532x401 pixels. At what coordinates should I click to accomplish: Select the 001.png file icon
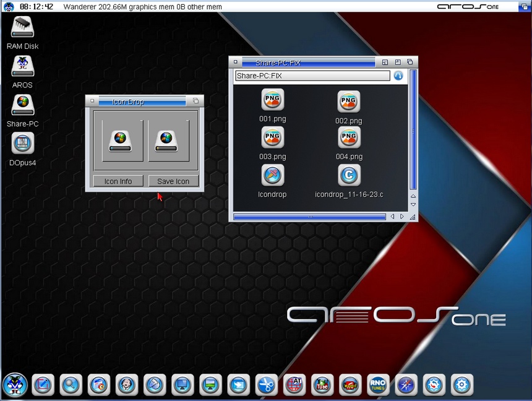(272, 100)
